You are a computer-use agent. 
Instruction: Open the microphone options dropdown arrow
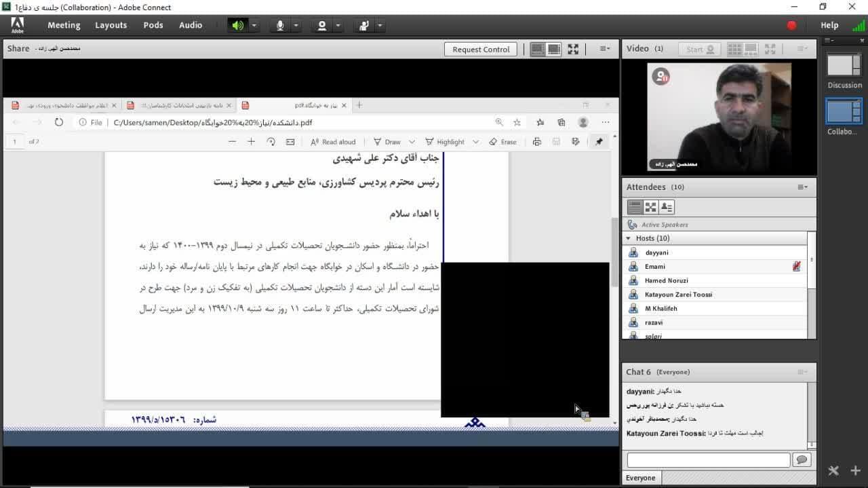pyautogui.click(x=296, y=26)
